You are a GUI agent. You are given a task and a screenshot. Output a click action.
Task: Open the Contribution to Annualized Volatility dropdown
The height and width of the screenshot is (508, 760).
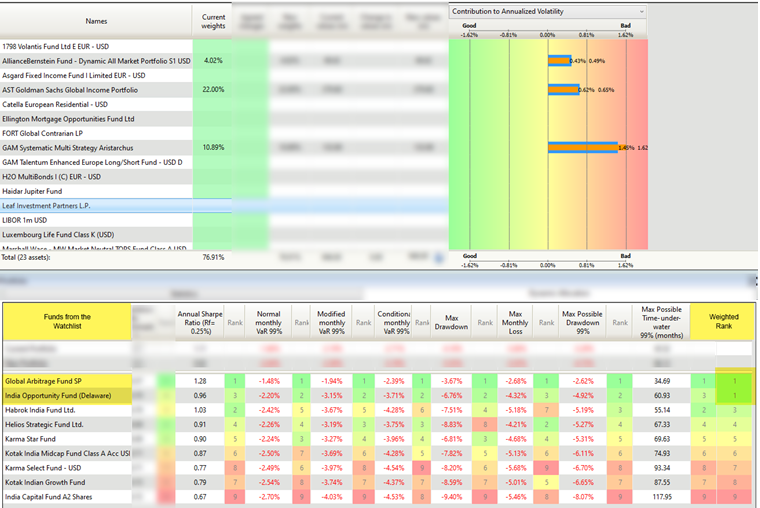click(x=548, y=11)
